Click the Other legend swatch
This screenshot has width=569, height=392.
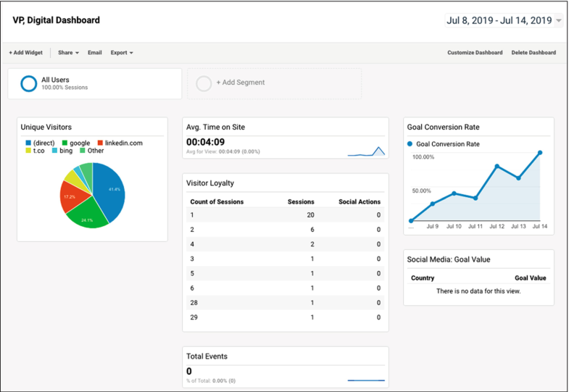click(x=83, y=151)
